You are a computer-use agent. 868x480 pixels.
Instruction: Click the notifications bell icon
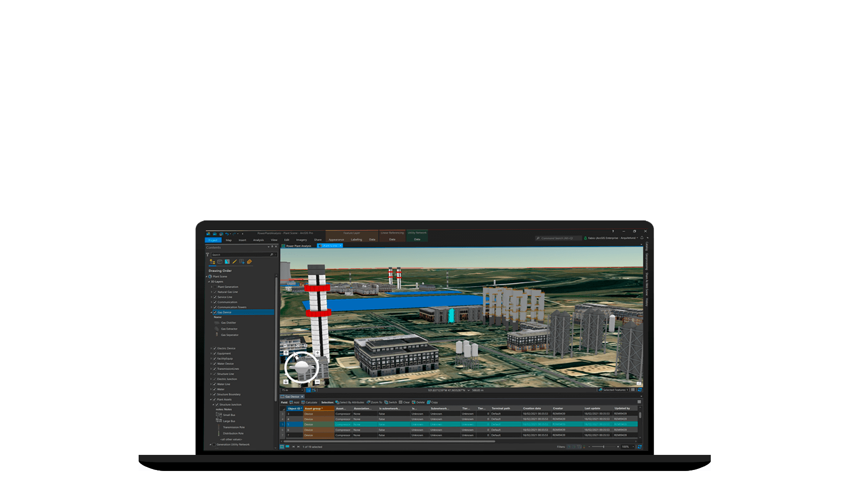click(x=642, y=238)
